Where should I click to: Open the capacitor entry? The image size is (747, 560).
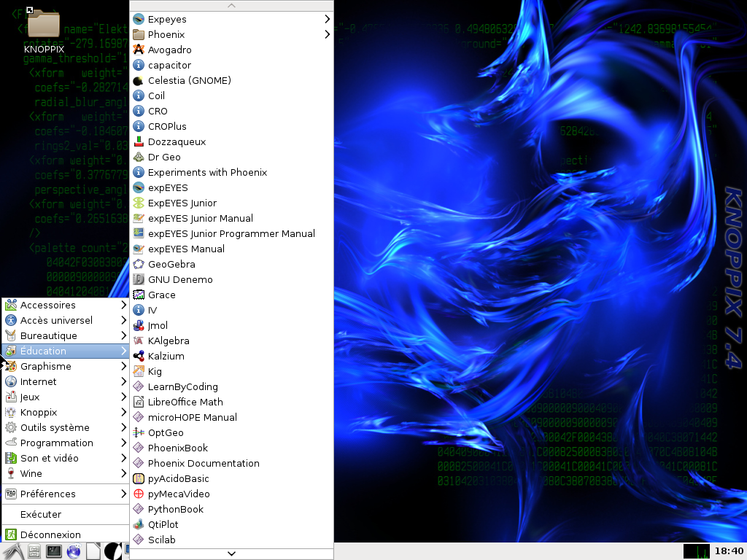tap(231, 65)
